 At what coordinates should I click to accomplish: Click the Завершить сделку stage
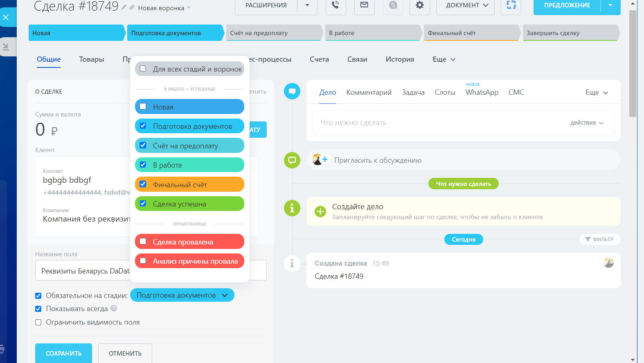571,33
